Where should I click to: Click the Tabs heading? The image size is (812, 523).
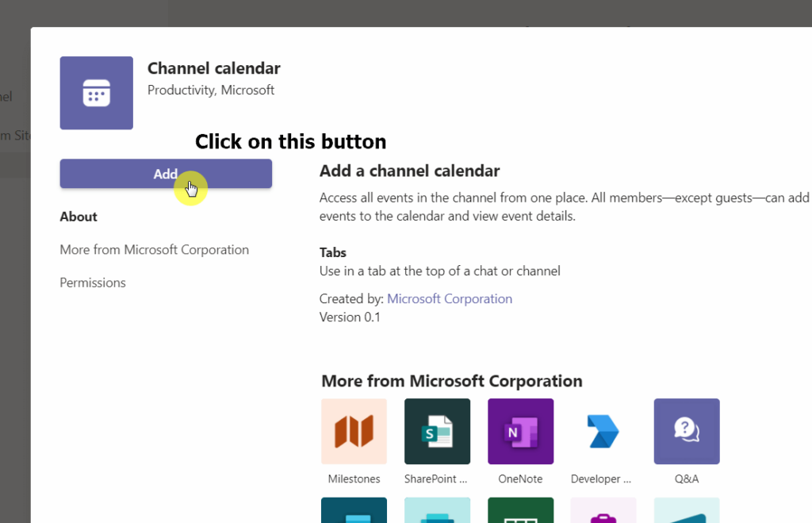332,252
